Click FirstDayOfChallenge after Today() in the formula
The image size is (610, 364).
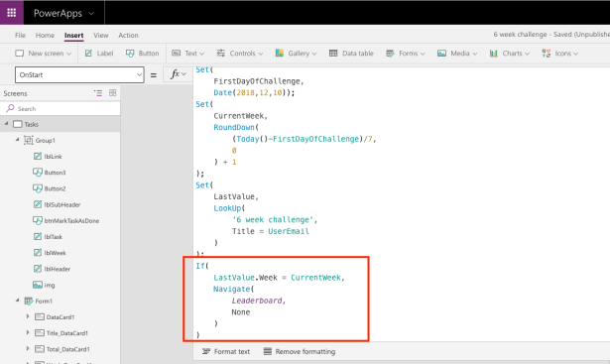tap(315, 139)
